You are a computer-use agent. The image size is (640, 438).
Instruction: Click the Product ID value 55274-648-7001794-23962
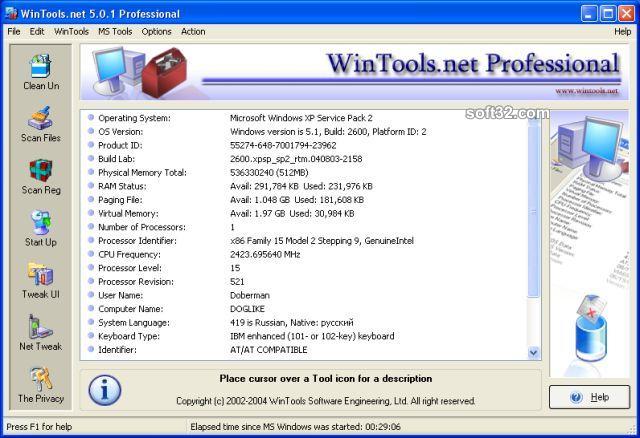click(283, 145)
